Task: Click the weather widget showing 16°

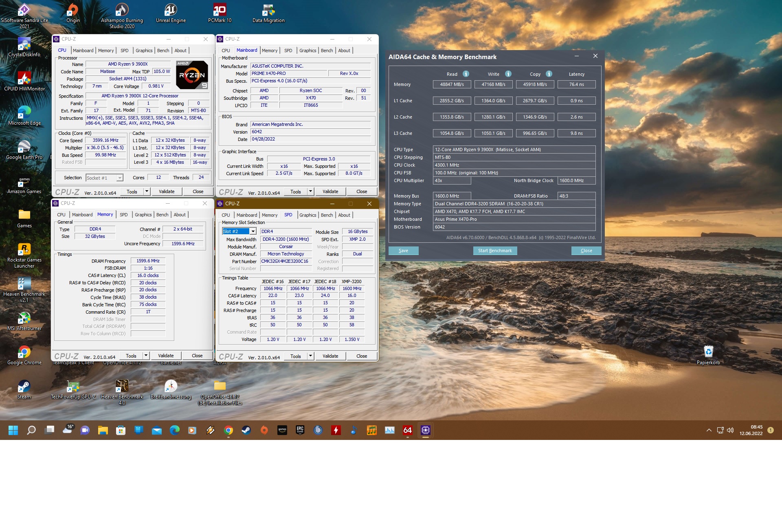Action: click(68, 429)
